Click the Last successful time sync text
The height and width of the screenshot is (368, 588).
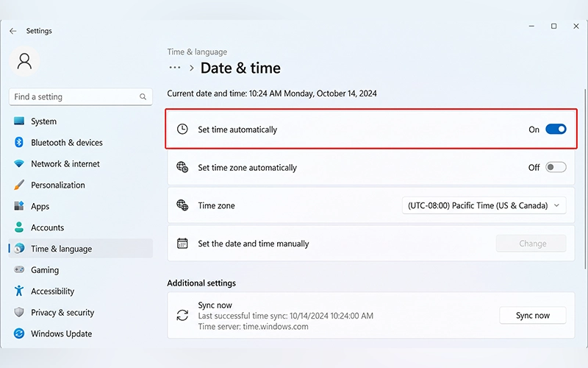pos(286,316)
